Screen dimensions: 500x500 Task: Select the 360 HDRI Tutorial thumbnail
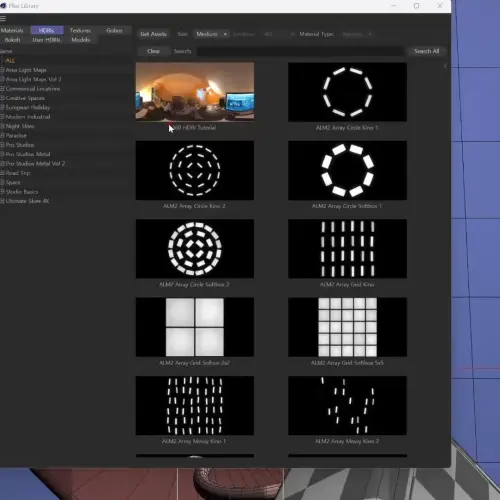195,91
